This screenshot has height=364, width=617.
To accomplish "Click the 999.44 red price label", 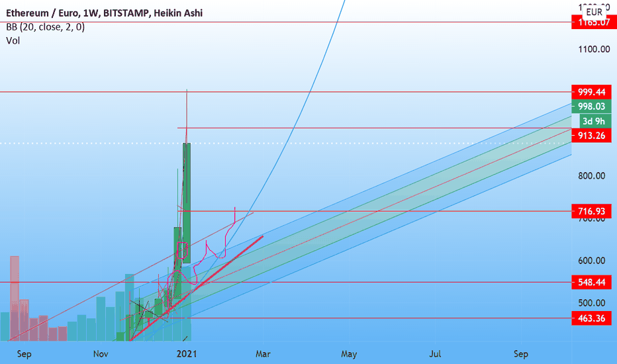I will click(x=591, y=92).
